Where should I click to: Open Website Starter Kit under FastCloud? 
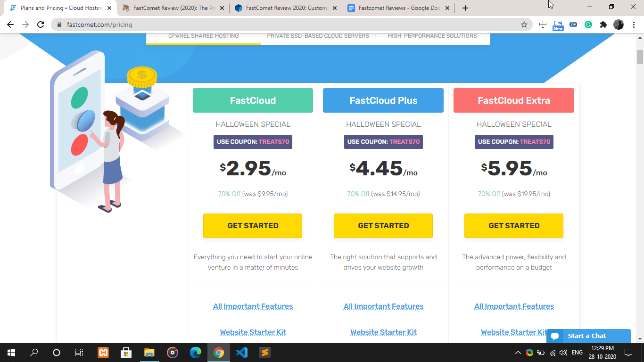253,332
